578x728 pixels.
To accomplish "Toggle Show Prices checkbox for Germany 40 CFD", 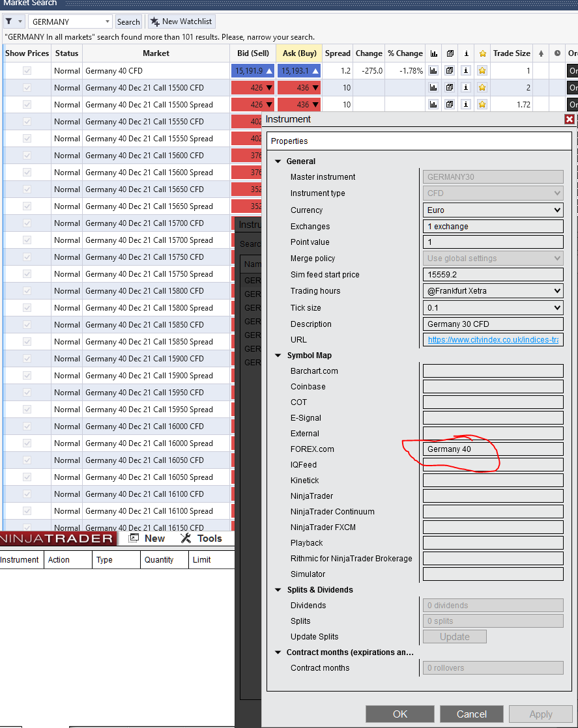I will click(27, 70).
